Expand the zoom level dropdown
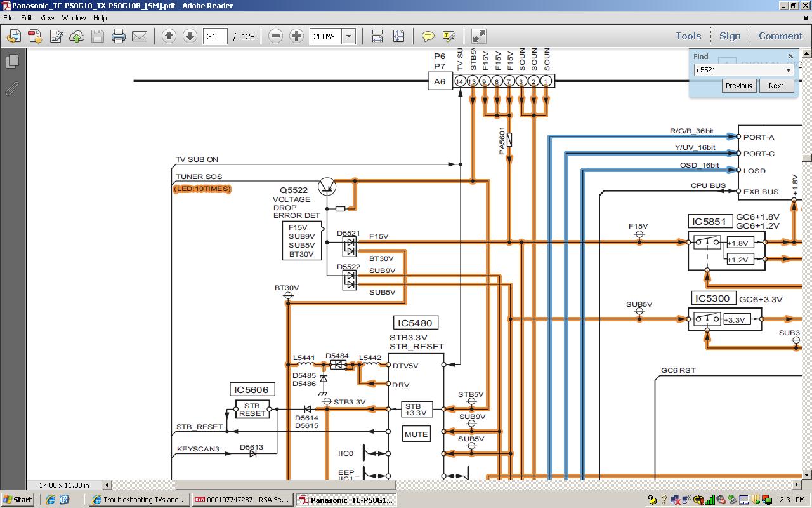The image size is (812, 508). coord(348,36)
